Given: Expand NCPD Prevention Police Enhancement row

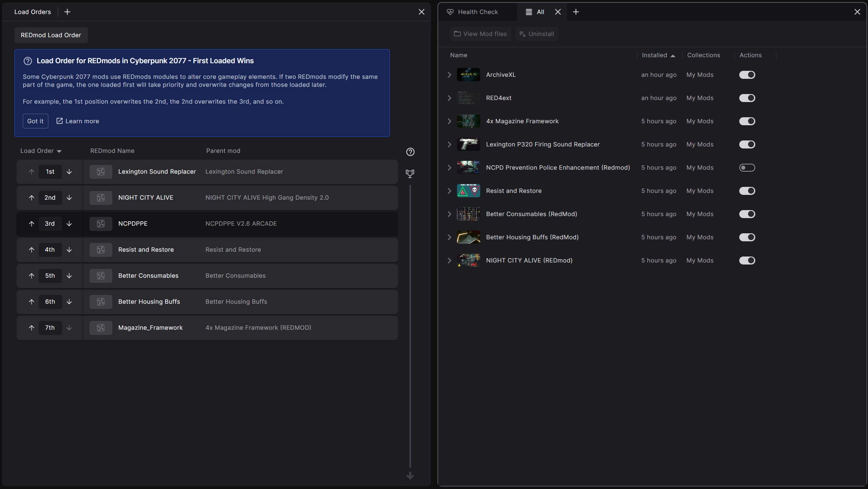Looking at the screenshot, I should pos(449,168).
